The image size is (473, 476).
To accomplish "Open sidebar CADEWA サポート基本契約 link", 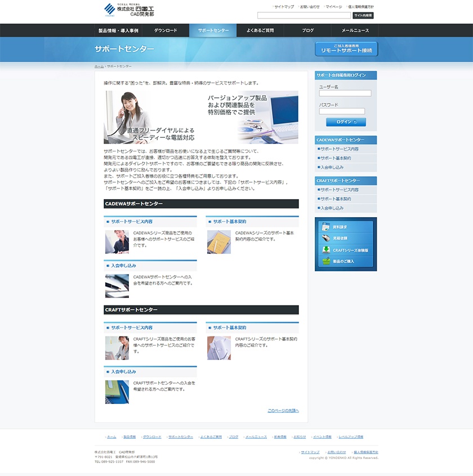I will 336,158.
